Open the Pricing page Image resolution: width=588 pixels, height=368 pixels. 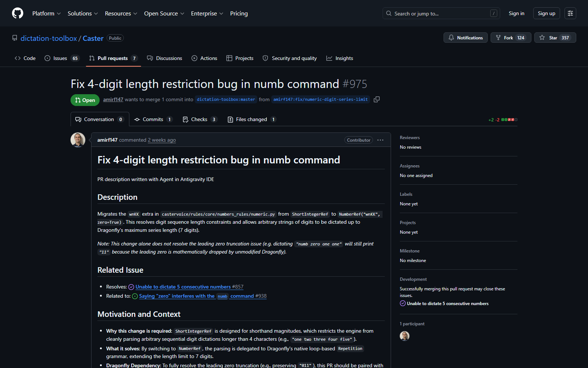coord(239,13)
